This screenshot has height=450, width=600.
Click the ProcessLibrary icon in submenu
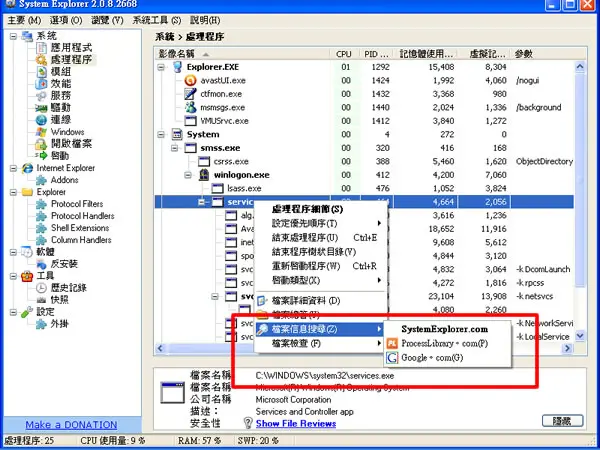point(392,343)
